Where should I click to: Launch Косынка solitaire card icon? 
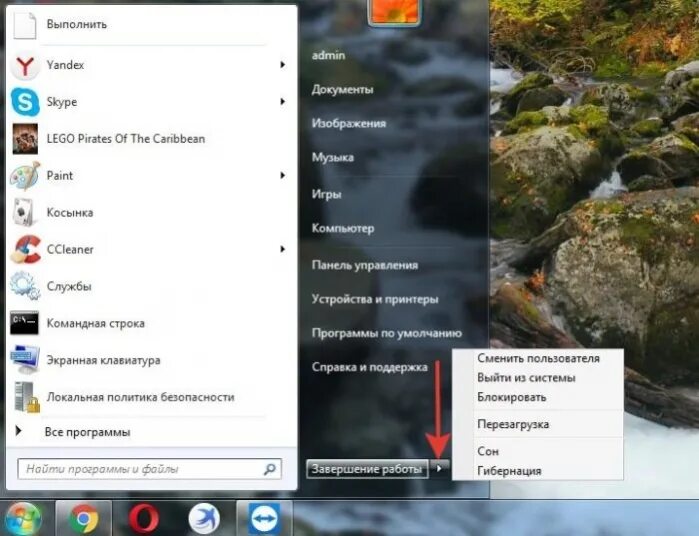coord(24,213)
